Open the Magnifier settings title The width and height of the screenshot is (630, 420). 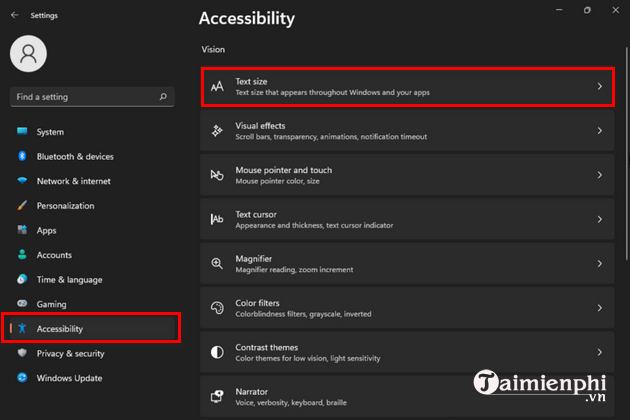click(254, 258)
